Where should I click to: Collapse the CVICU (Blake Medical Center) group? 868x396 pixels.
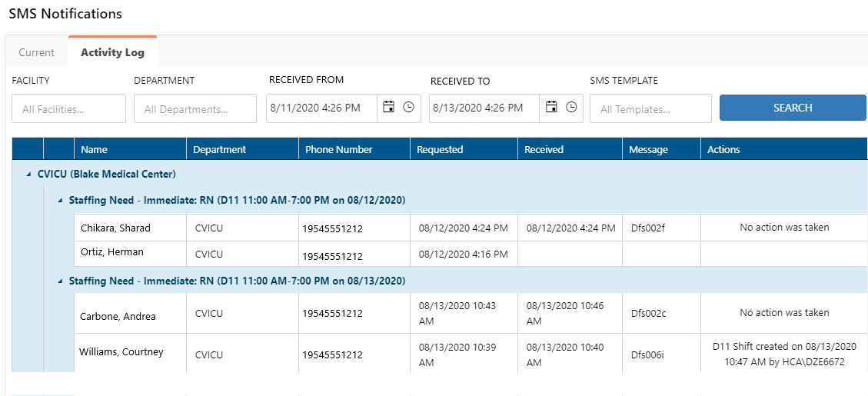point(28,175)
